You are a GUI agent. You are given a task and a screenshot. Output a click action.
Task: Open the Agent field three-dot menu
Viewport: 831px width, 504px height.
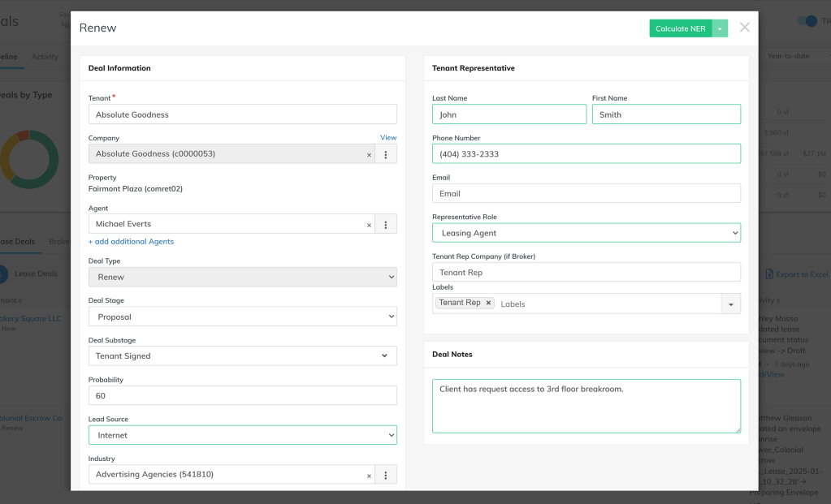(x=385, y=225)
